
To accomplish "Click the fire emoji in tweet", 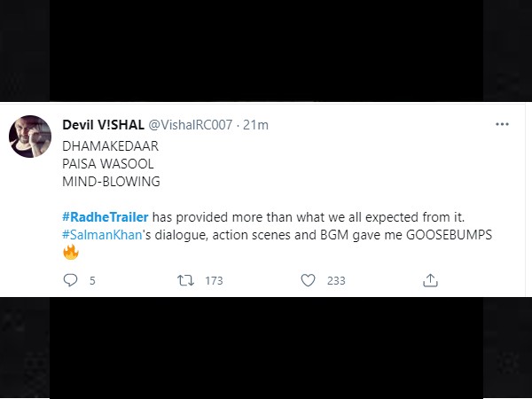I will click(71, 253).
